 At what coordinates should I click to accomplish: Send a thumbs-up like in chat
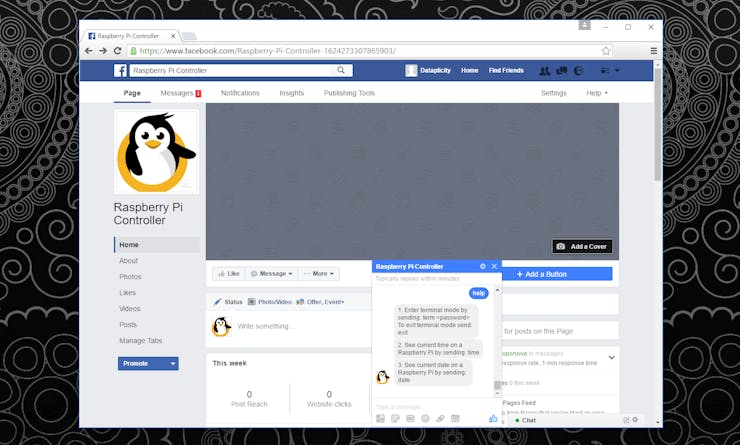(x=493, y=418)
